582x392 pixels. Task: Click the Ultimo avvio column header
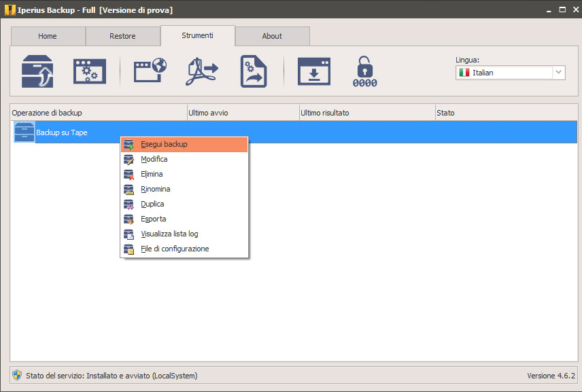[243, 113]
